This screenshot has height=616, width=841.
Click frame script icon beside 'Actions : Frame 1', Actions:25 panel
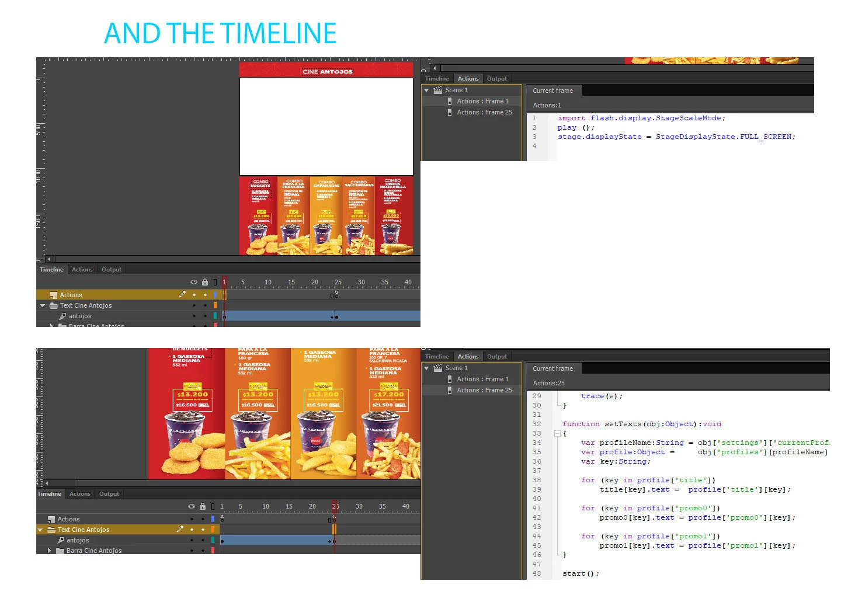point(450,379)
